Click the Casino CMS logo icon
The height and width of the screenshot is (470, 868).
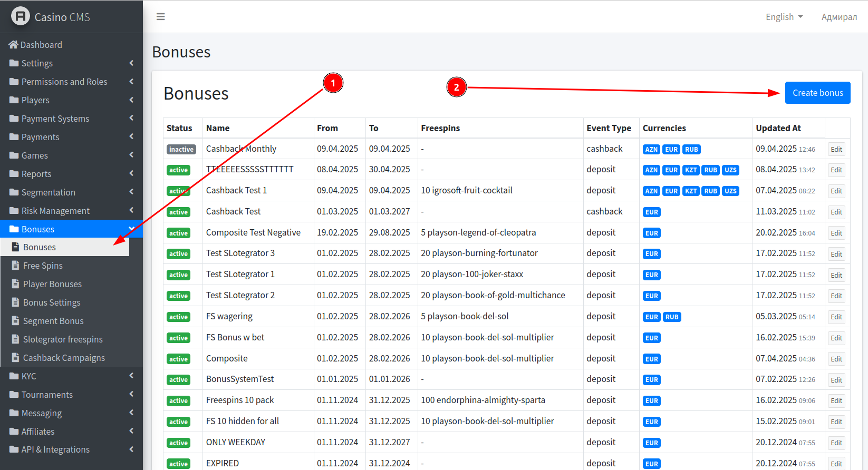click(21, 16)
